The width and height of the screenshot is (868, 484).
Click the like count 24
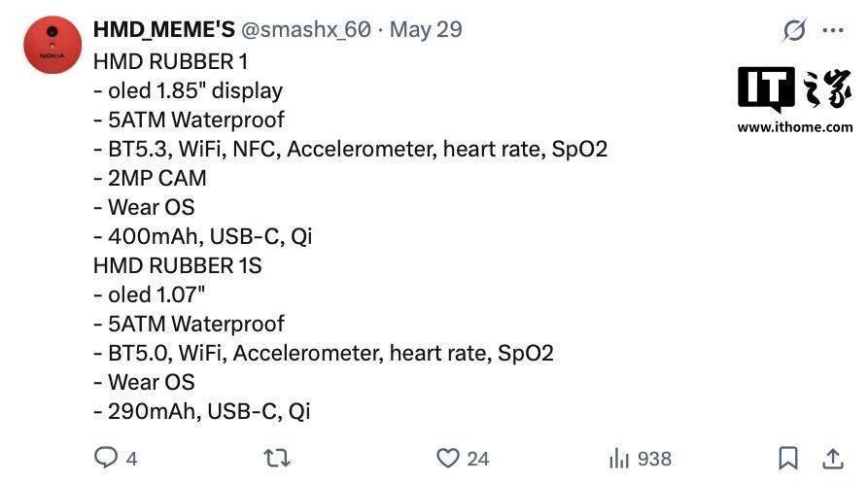pos(477,459)
